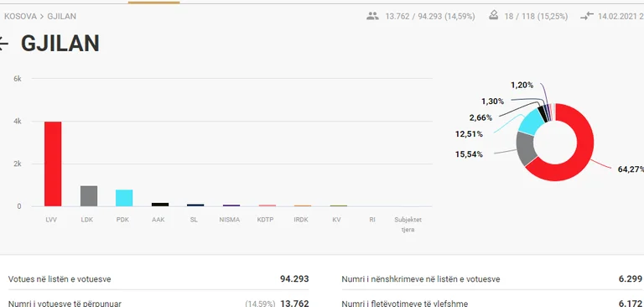Click the 12,51% donut label

[x=469, y=134]
